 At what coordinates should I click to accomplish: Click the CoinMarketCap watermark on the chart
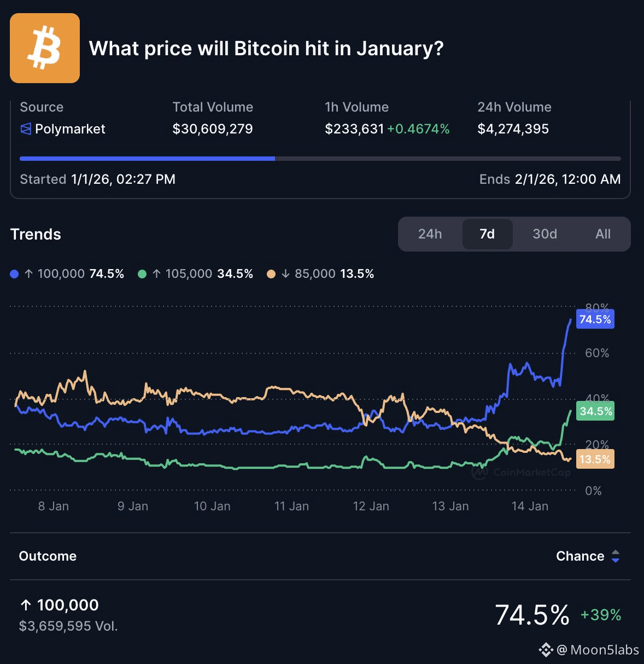tap(522, 472)
